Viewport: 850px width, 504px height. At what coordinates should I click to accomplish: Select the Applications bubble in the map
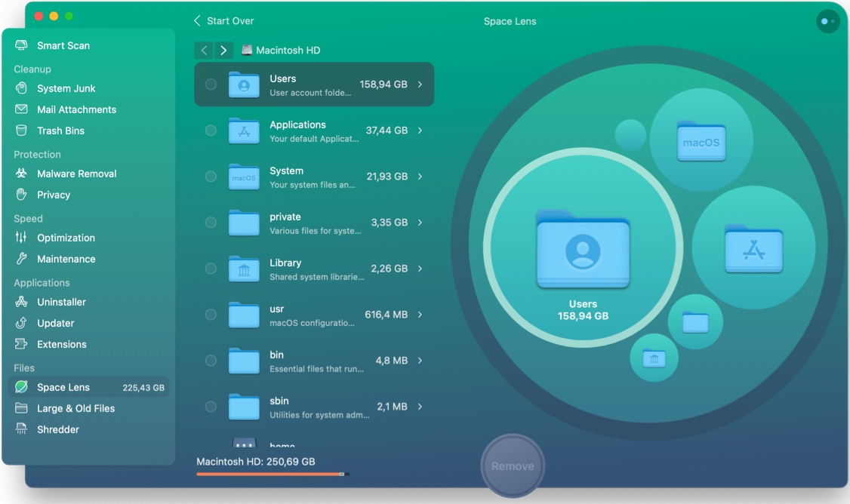coord(753,247)
